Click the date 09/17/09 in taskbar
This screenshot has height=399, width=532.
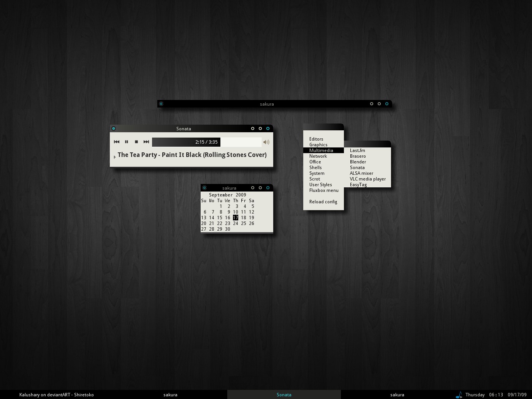(517, 395)
